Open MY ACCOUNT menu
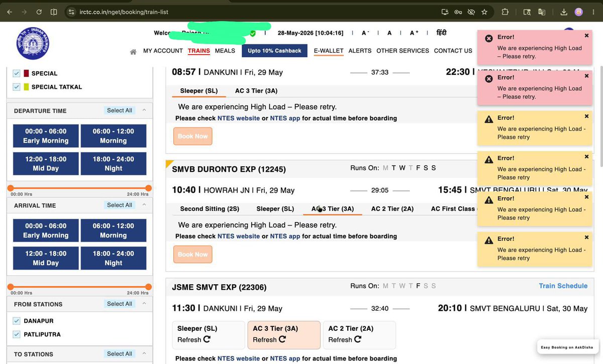This screenshot has height=364, width=603. pyautogui.click(x=163, y=51)
